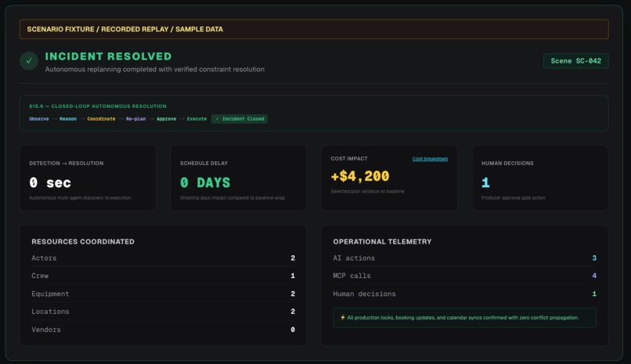Screen dimensions: 631x364
Task: Select the Reason step in the pipeline
Action: click(x=68, y=119)
